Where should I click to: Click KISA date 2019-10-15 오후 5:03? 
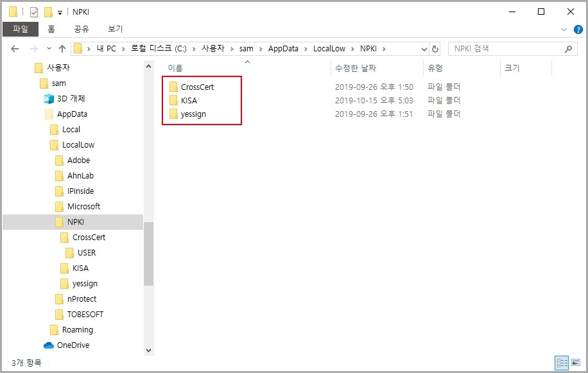[x=374, y=100]
